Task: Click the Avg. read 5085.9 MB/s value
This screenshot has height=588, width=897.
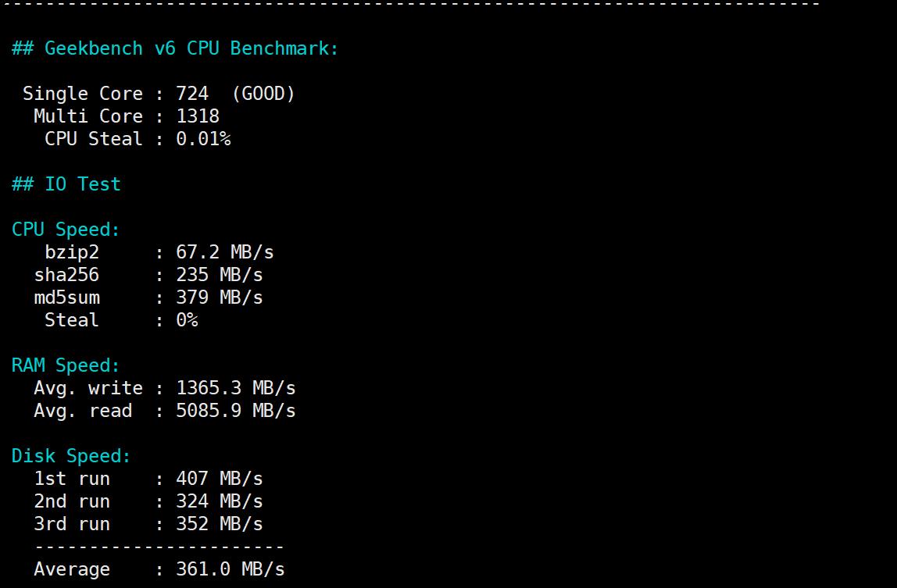Action: [236, 411]
